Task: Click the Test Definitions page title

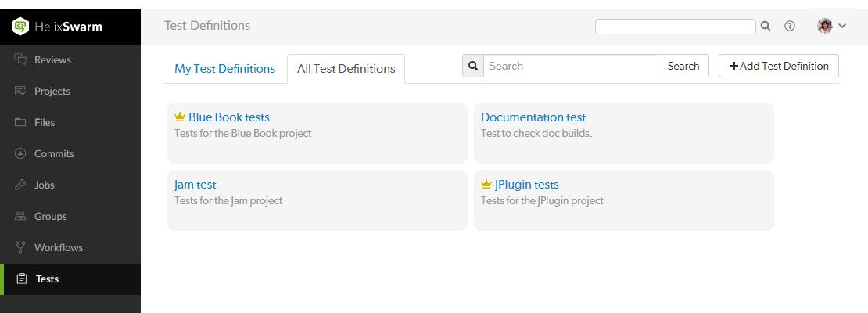Action: [x=207, y=26]
